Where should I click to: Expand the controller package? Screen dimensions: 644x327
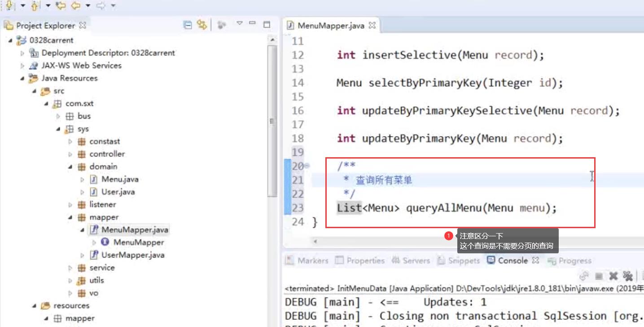(x=70, y=154)
